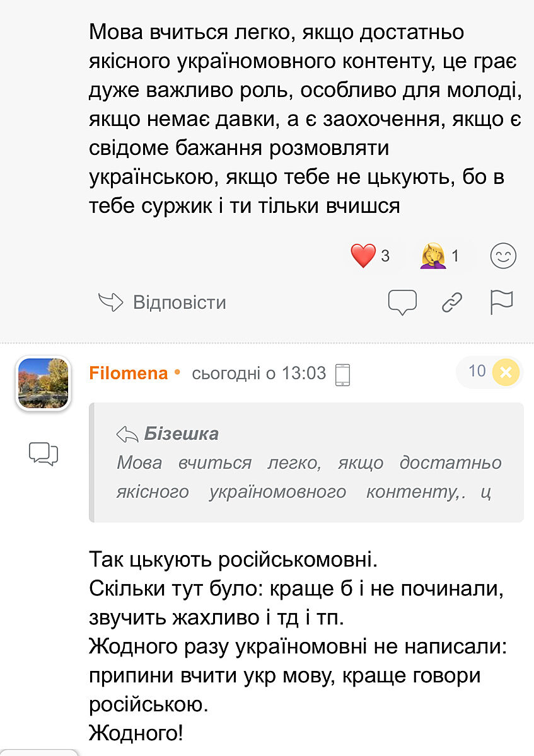Click Filomena's autumn trees avatar
This screenshot has height=756, width=534.
click(43, 383)
